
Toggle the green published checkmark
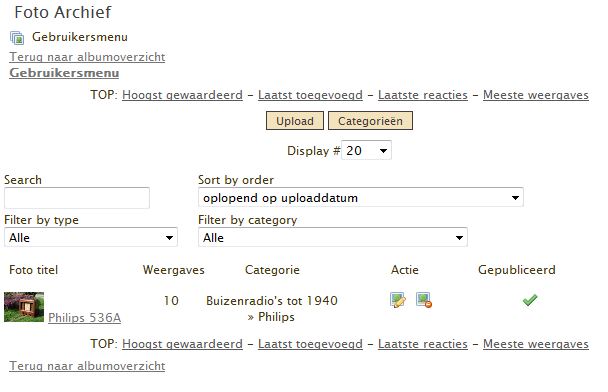click(530, 300)
